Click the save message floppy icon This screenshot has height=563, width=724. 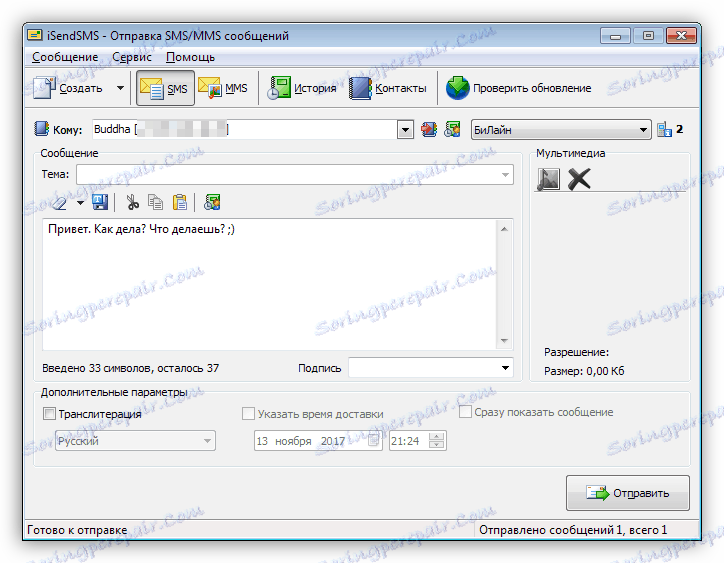coord(100,202)
